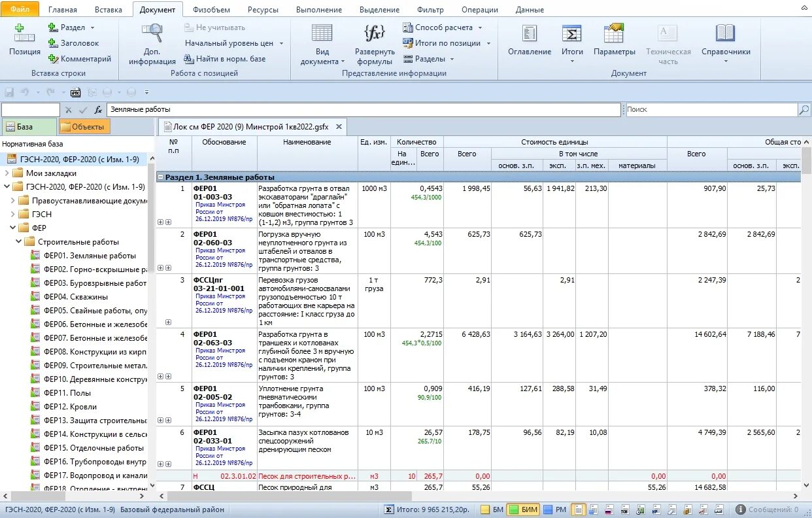
Task: Switch the side panel to Объекты
Action: point(84,127)
